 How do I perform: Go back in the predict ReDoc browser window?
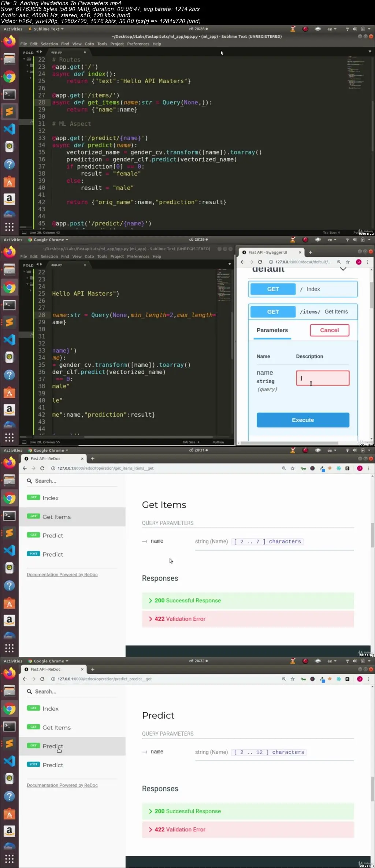pos(25,679)
